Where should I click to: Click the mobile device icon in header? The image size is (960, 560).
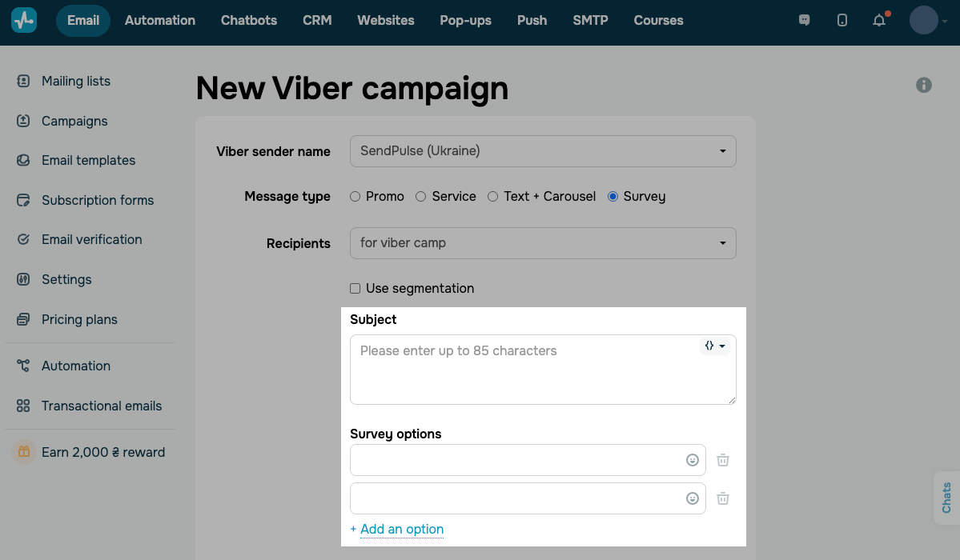coord(842,21)
